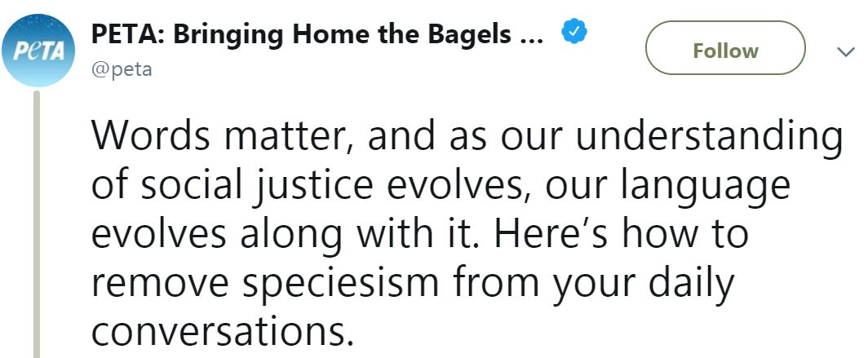The width and height of the screenshot is (868, 358).
Task: Click the word "conversations." ending the tweet
Action: tap(224, 333)
